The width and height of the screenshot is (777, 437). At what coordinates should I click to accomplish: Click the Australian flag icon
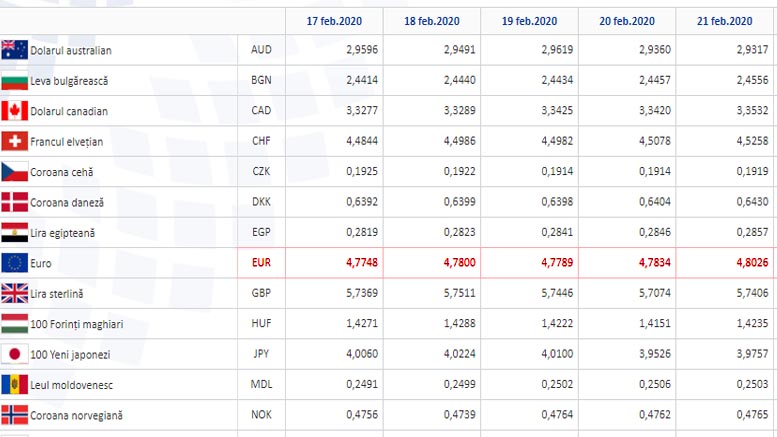click(14, 50)
